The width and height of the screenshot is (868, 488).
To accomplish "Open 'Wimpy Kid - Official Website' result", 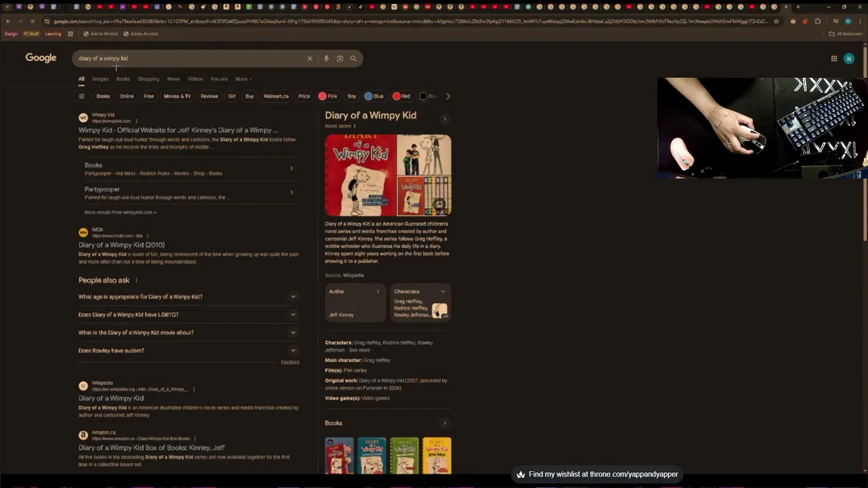I will [x=178, y=130].
